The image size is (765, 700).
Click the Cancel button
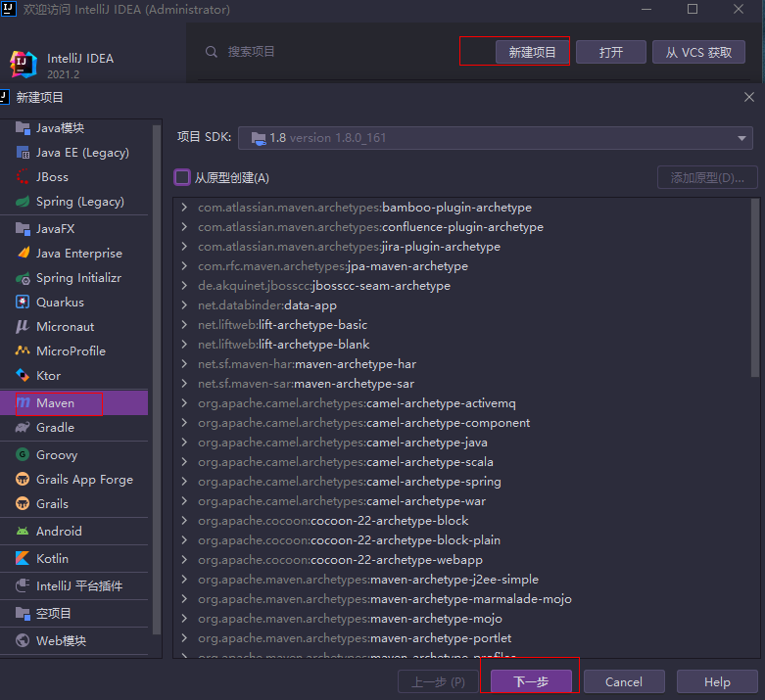[624, 681]
